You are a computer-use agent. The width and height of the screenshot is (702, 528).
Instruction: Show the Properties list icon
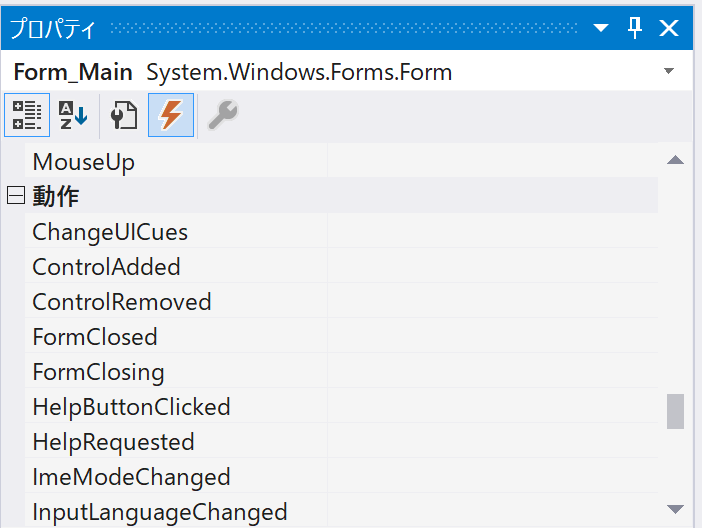pyautogui.click(x=124, y=116)
